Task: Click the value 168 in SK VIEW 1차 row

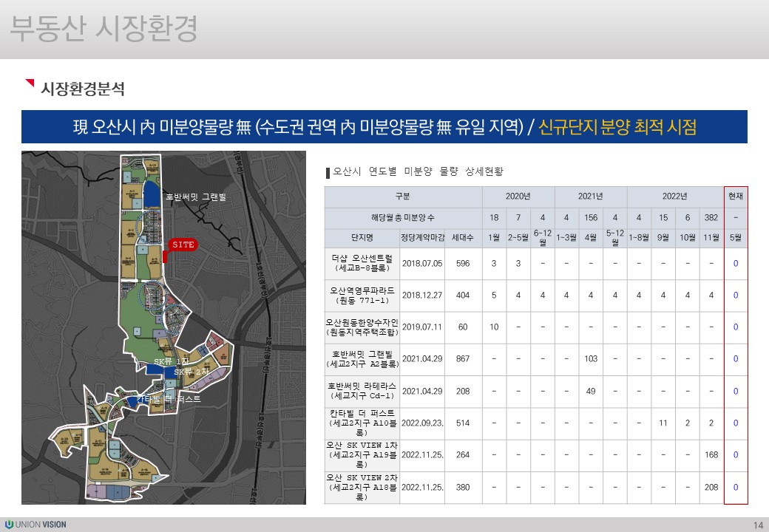Action: [711, 455]
